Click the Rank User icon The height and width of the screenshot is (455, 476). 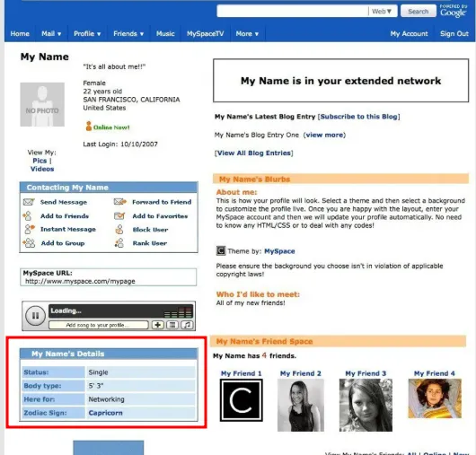[119, 242]
